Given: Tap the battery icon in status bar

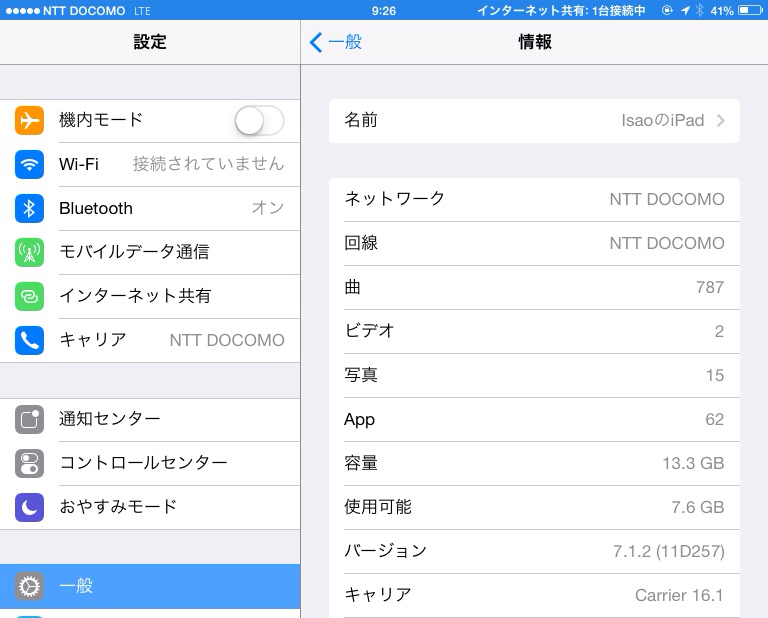Looking at the screenshot, I should tap(750, 10).
